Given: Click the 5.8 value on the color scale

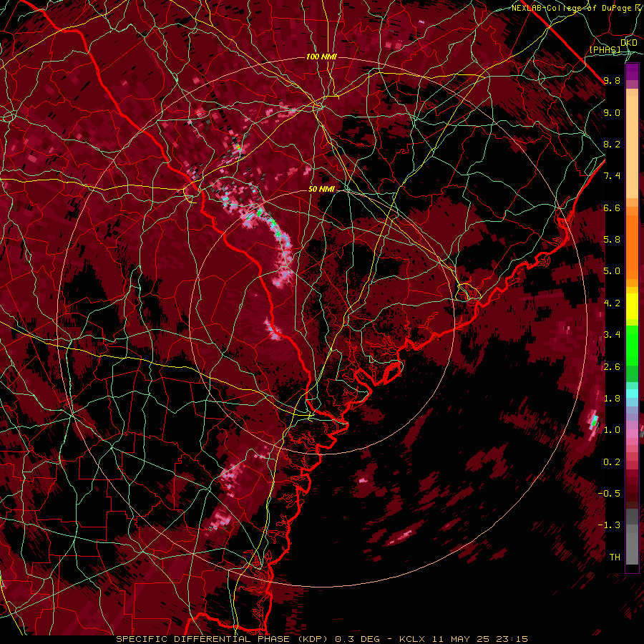Looking at the screenshot, I should coord(612,240).
